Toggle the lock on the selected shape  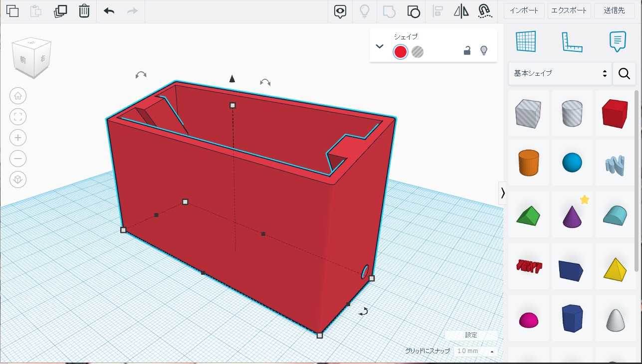coord(467,50)
